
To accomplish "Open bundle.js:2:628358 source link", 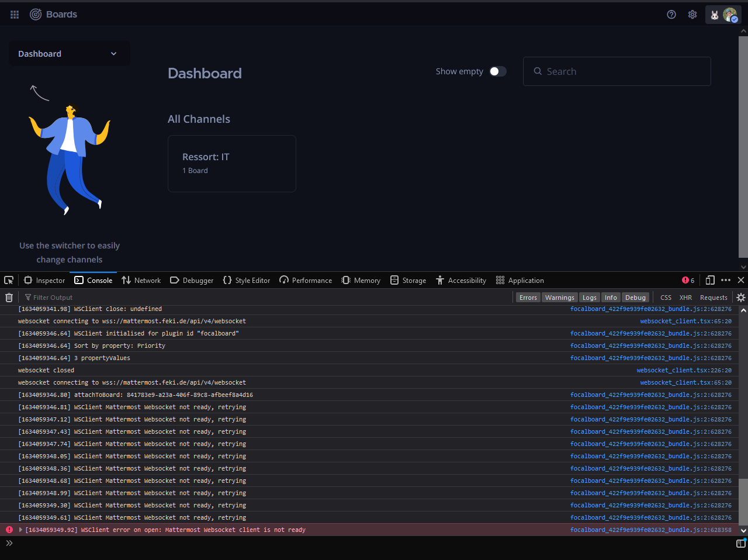I will (x=651, y=530).
